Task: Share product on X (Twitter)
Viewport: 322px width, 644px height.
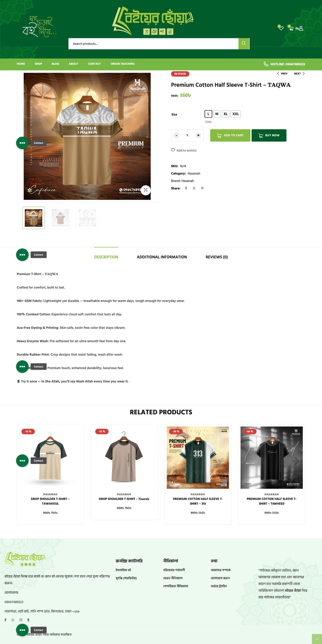Action: pyautogui.click(x=194, y=188)
